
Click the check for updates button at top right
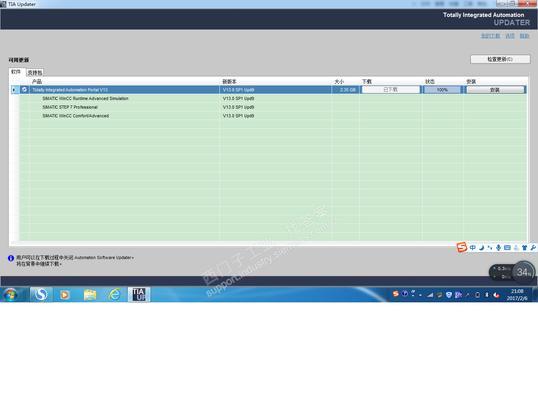point(500,59)
